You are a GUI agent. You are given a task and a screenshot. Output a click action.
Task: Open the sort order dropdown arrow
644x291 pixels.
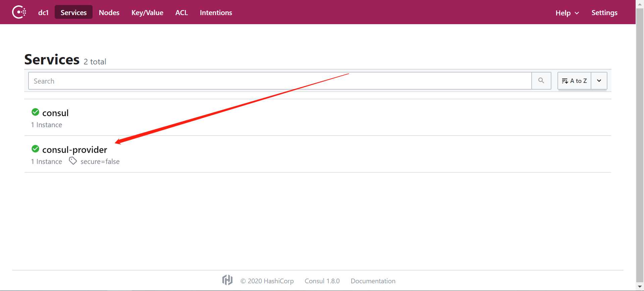(x=599, y=81)
